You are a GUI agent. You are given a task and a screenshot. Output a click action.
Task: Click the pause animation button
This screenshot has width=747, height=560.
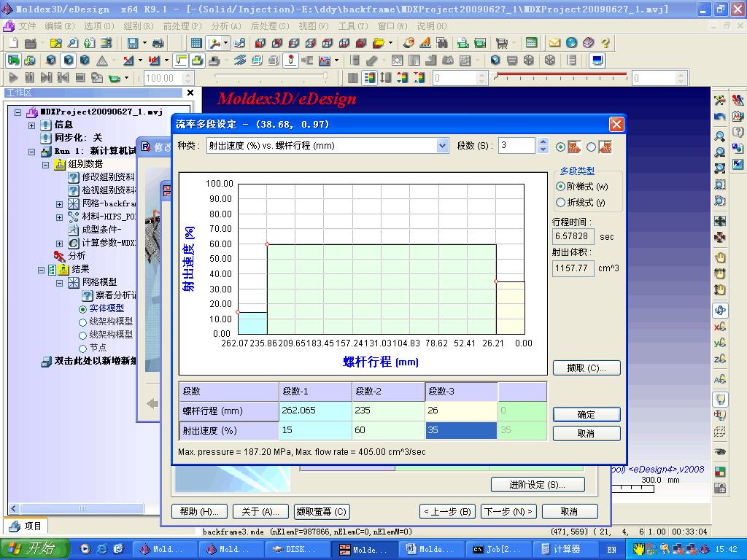tap(29, 77)
